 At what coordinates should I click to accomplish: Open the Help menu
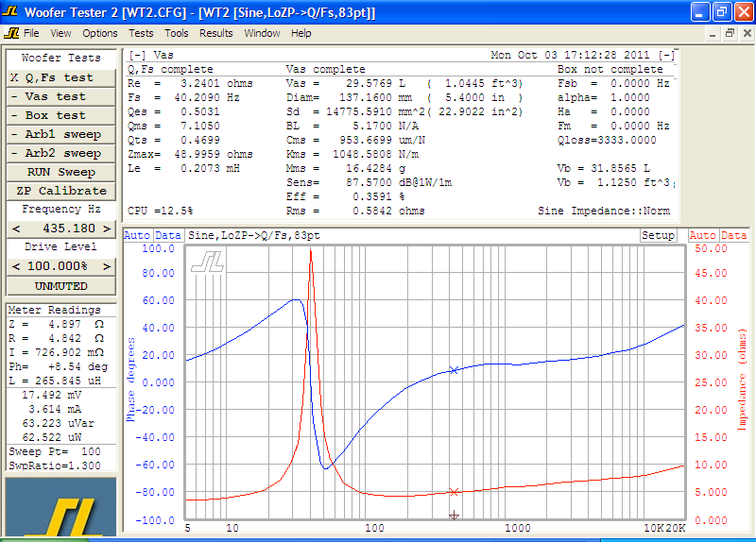coord(301,33)
